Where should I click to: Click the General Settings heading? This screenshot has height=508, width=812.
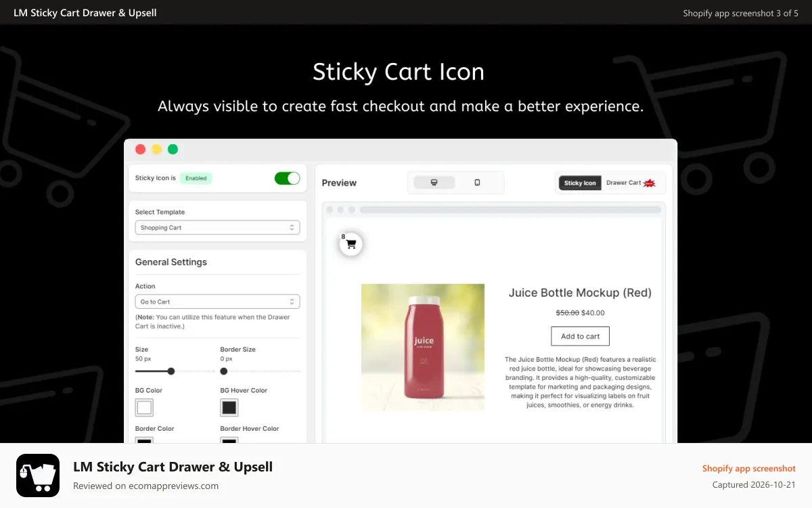[x=171, y=262]
